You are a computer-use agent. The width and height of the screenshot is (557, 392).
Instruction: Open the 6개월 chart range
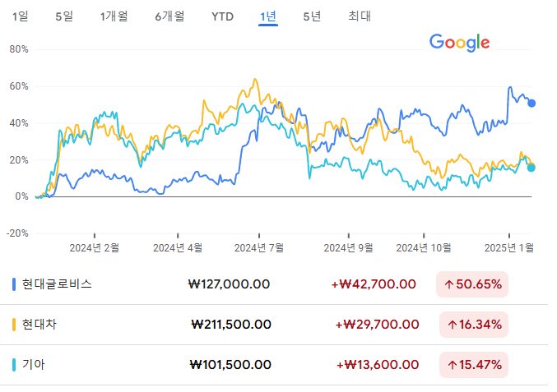(169, 16)
